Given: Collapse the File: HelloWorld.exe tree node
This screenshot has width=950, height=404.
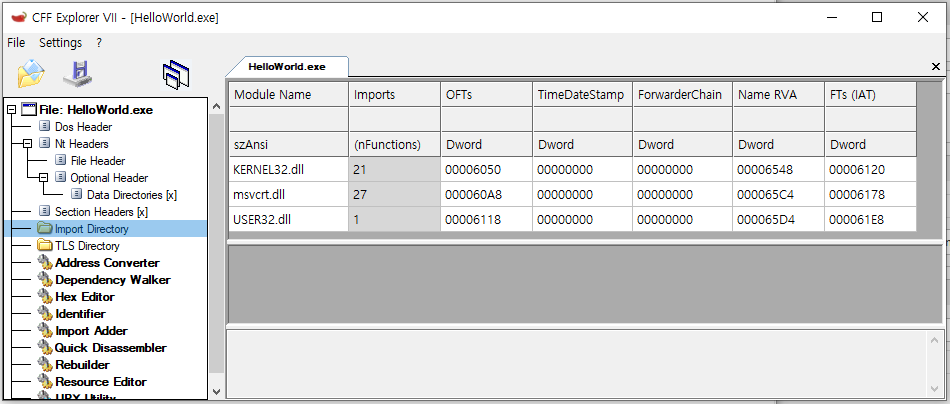Looking at the screenshot, I should click(11, 110).
